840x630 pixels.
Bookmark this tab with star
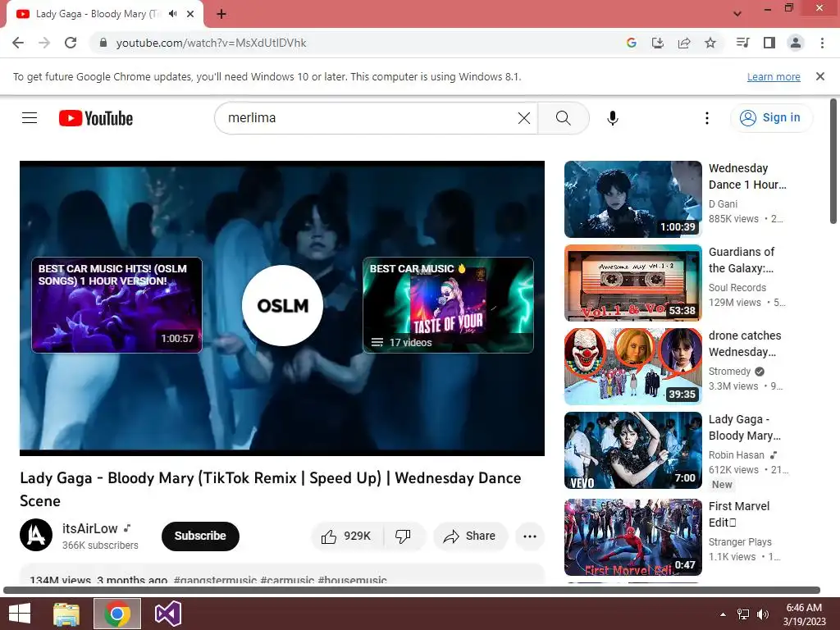pyautogui.click(x=710, y=43)
